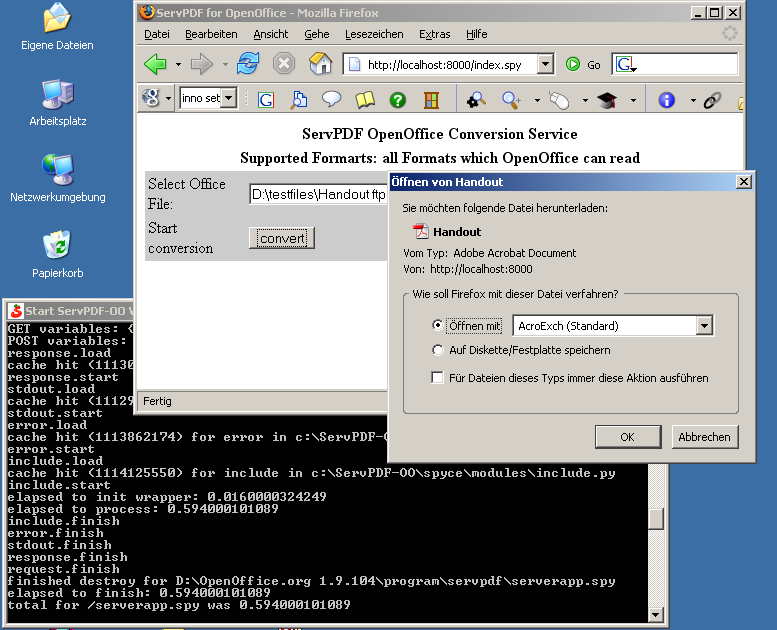The height and width of the screenshot is (630, 777).
Task: Click the Stop loading icon
Action: (x=284, y=64)
